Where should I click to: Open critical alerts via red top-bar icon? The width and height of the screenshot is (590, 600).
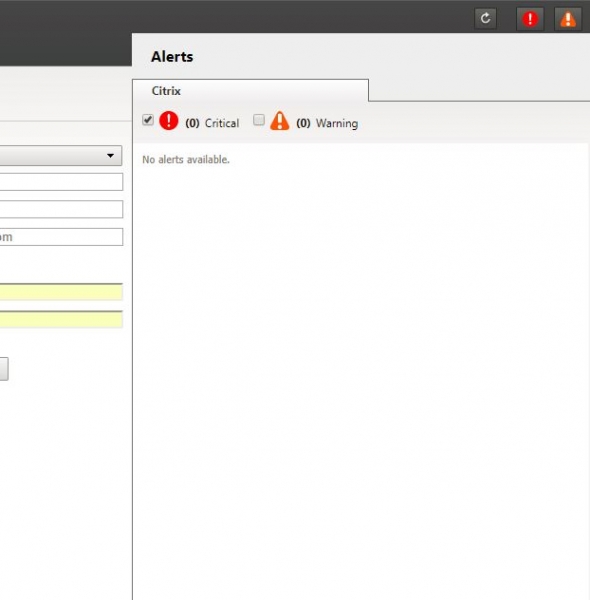(530, 19)
